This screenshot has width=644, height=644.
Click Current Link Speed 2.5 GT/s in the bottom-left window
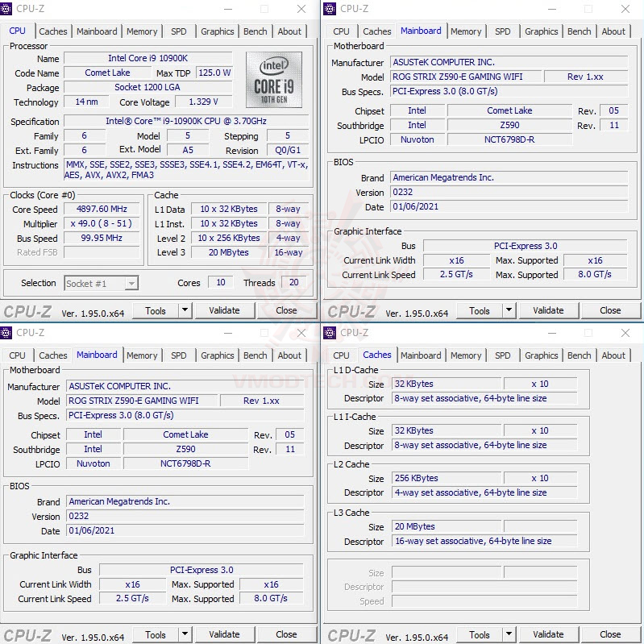click(132, 598)
